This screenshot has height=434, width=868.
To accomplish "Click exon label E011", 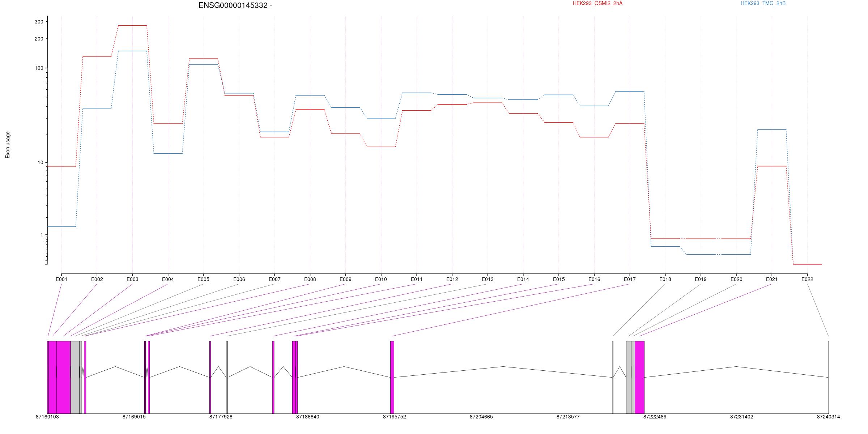I will (x=417, y=279).
